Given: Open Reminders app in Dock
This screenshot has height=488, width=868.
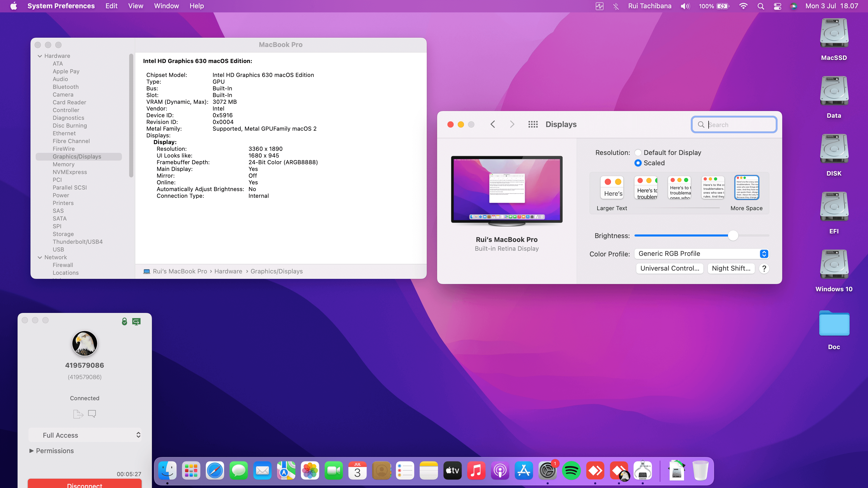Looking at the screenshot, I should point(405,470).
